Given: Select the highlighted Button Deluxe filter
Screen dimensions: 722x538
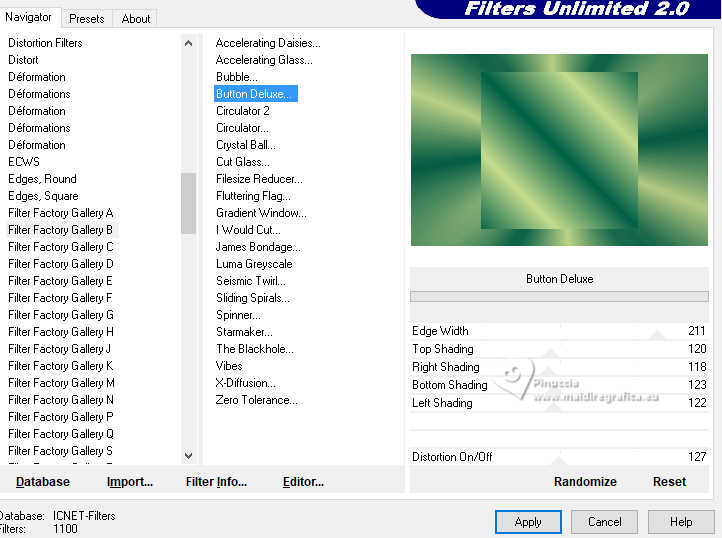Looking at the screenshot, I should 256,94.
